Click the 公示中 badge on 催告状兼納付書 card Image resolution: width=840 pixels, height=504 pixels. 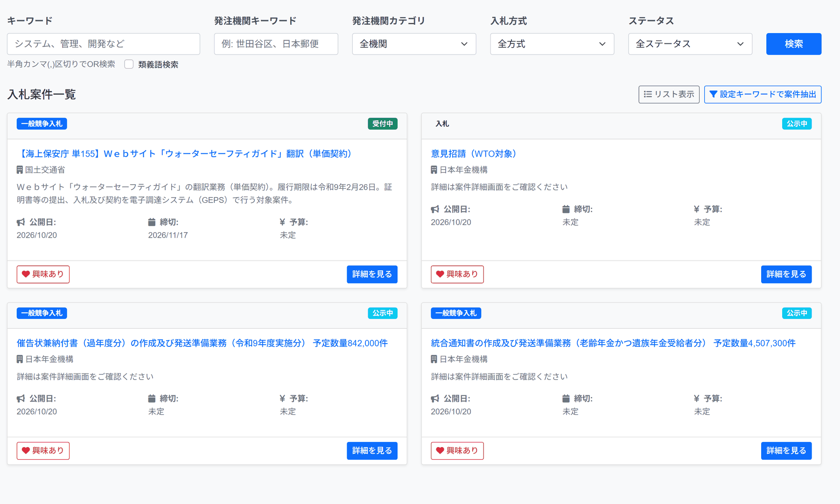coord(383,313)
